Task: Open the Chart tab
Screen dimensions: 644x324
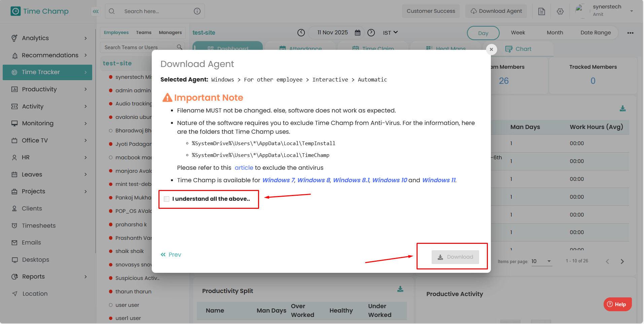Action: click(x=518, y=49)
